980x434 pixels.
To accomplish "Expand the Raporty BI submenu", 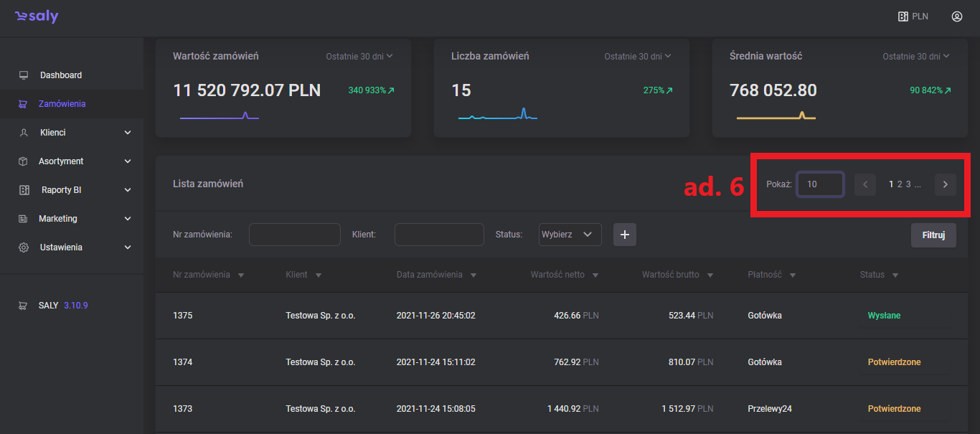I will pos(128,190).
